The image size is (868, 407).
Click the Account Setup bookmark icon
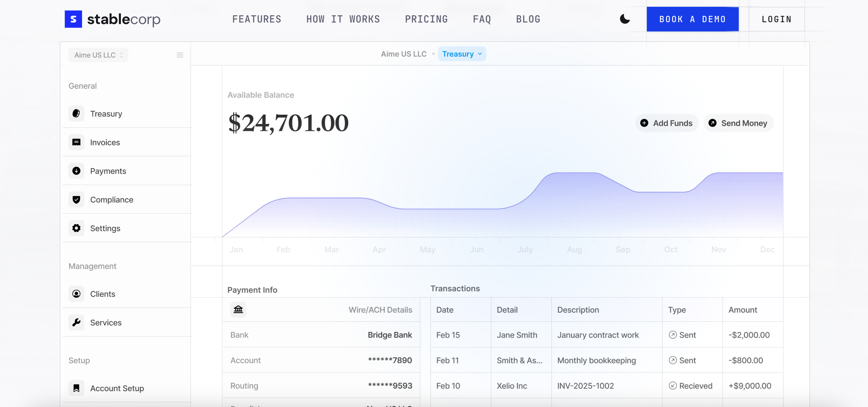(x=76, y=388)
